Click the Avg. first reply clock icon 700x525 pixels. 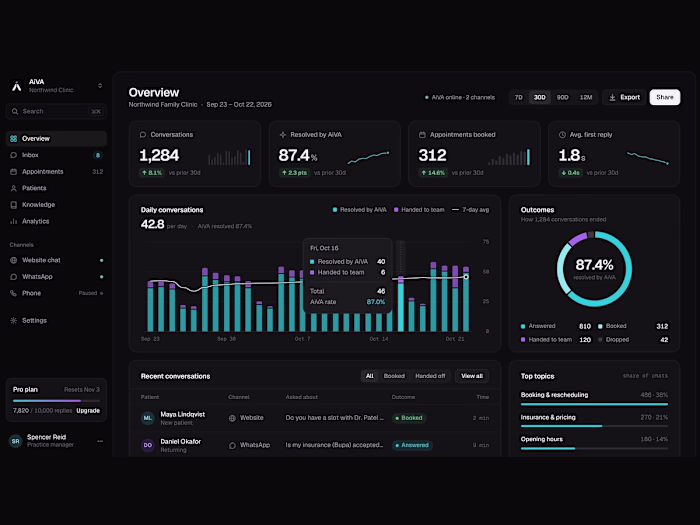(x=562, y=134)
